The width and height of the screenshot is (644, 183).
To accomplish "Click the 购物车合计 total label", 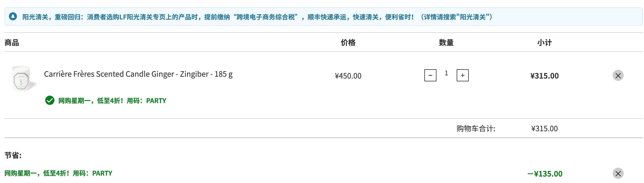I will pos(476,129).
